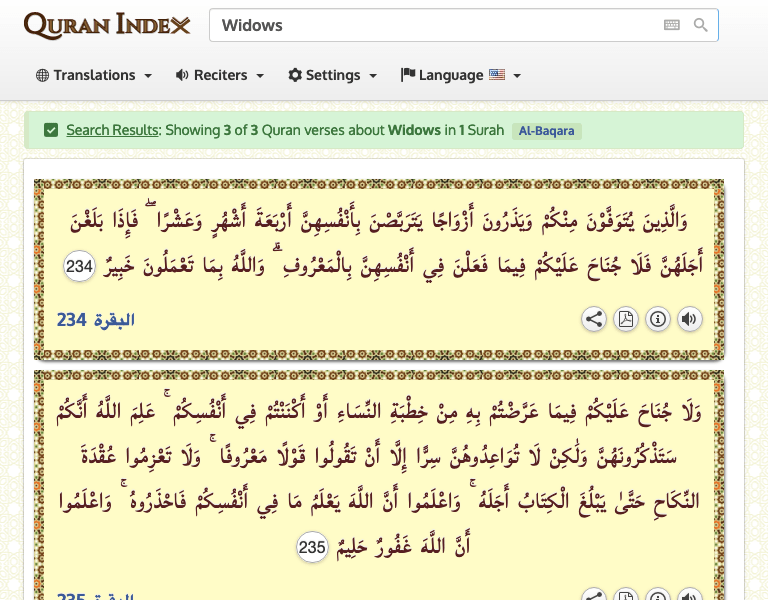Viewport: 768px width, 600px height.
Task: Click the verse 234 number marker
Action: click(80, 267)
